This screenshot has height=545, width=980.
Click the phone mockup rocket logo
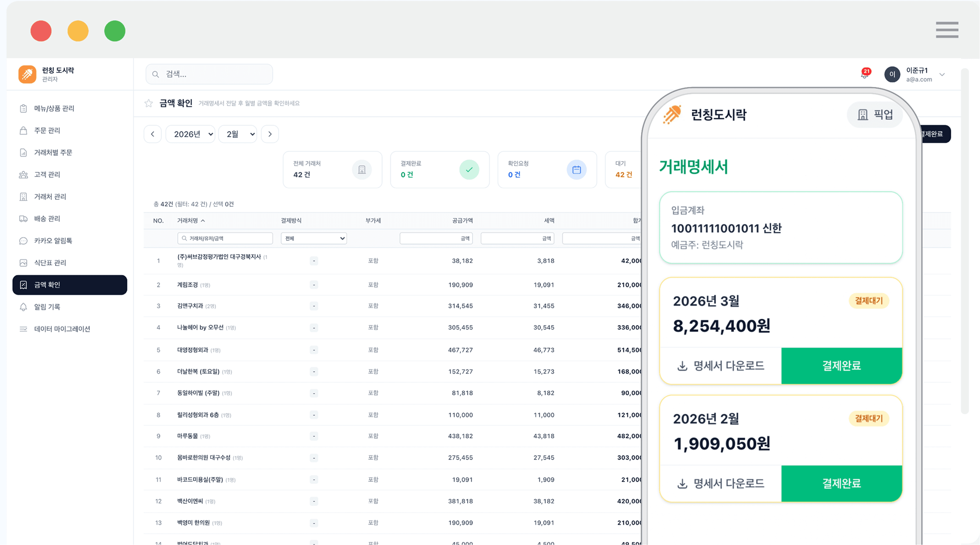click(x=672, y=115)
